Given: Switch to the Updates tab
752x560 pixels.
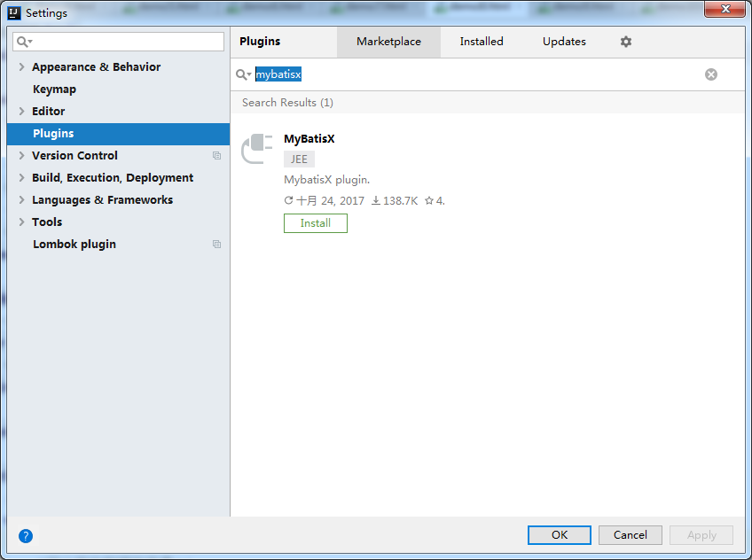Looking at the screenshot, I should 564,42.
